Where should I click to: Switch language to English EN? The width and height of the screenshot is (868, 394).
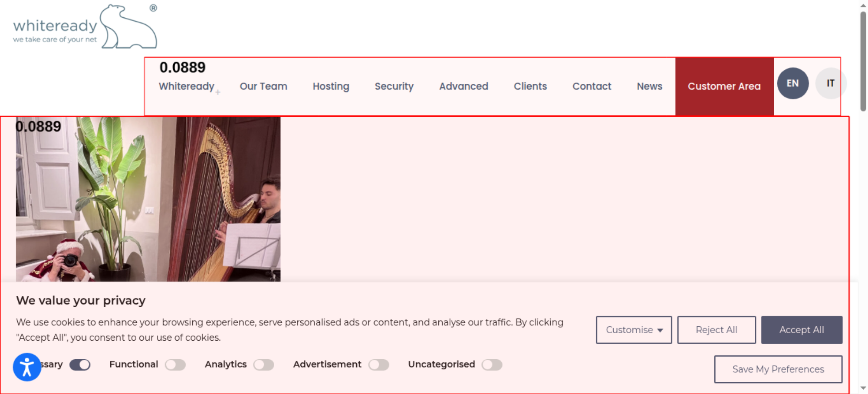(x=792, y=83)
